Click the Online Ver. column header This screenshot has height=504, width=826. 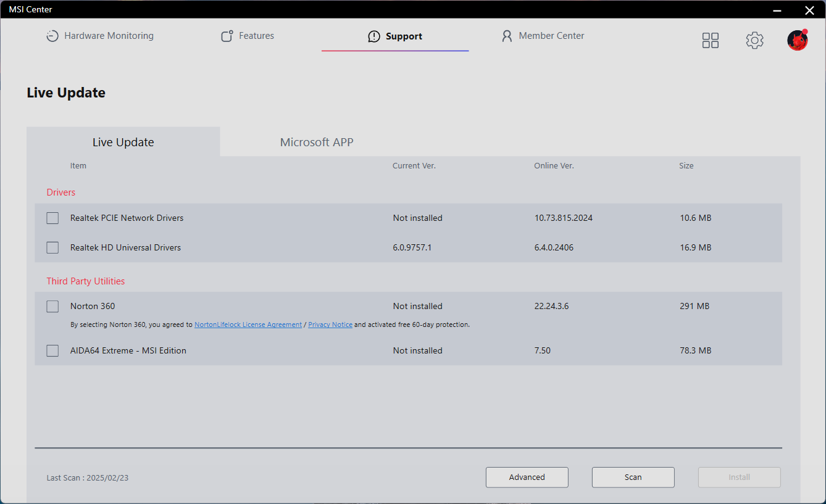tap(554, 166)
